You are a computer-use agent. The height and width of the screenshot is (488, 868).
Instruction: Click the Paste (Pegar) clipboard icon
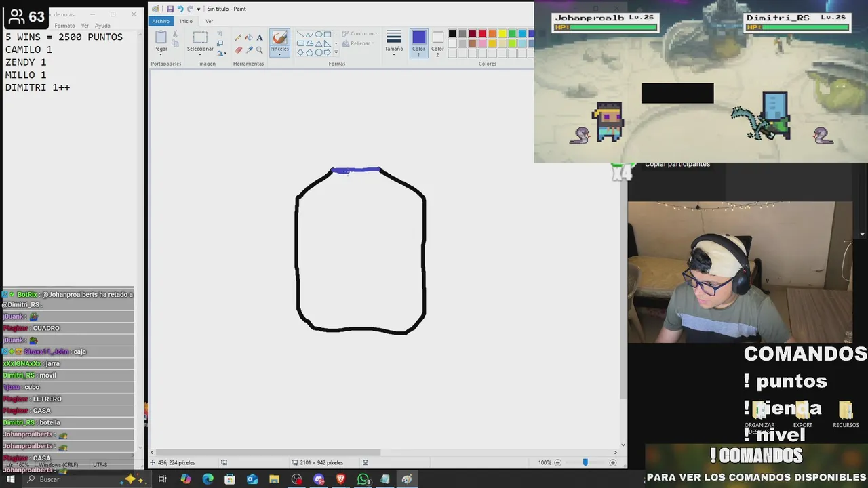click(x=161, y=38)
